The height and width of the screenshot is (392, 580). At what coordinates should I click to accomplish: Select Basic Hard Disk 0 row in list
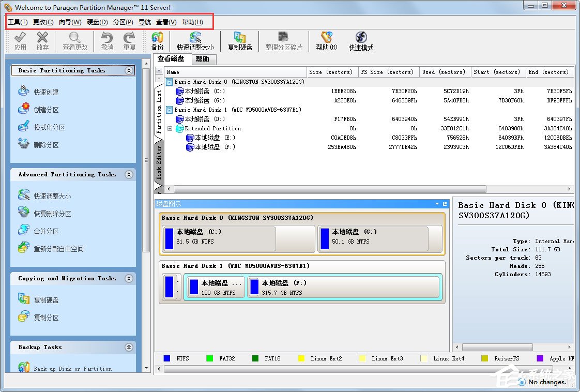[x=369, y=82]
